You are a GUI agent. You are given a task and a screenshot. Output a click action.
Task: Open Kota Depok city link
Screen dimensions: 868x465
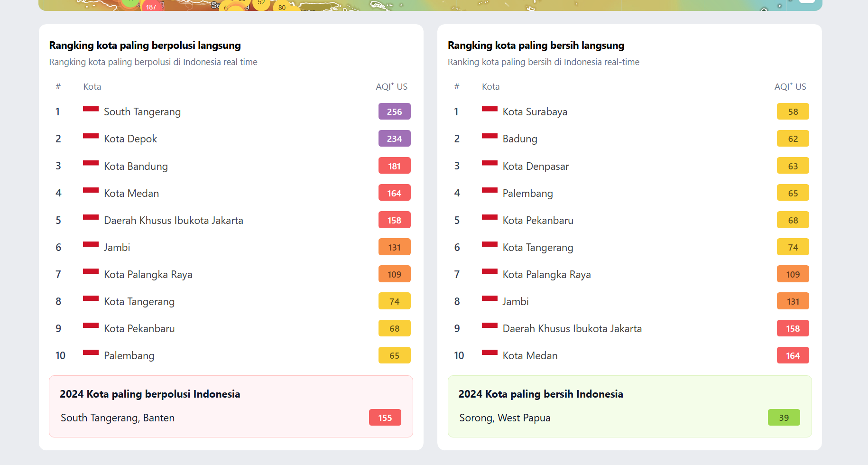[130, 139]
